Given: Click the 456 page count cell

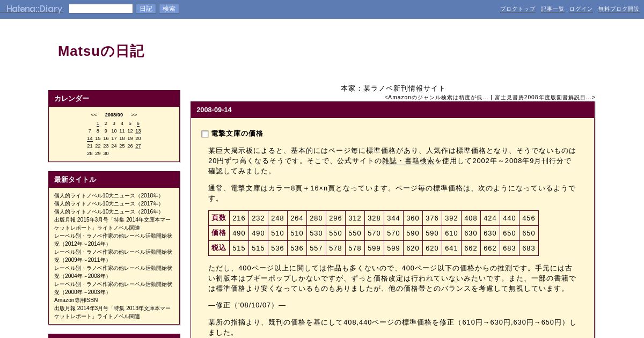Looking at the screenshot, I should pos(529,218).
